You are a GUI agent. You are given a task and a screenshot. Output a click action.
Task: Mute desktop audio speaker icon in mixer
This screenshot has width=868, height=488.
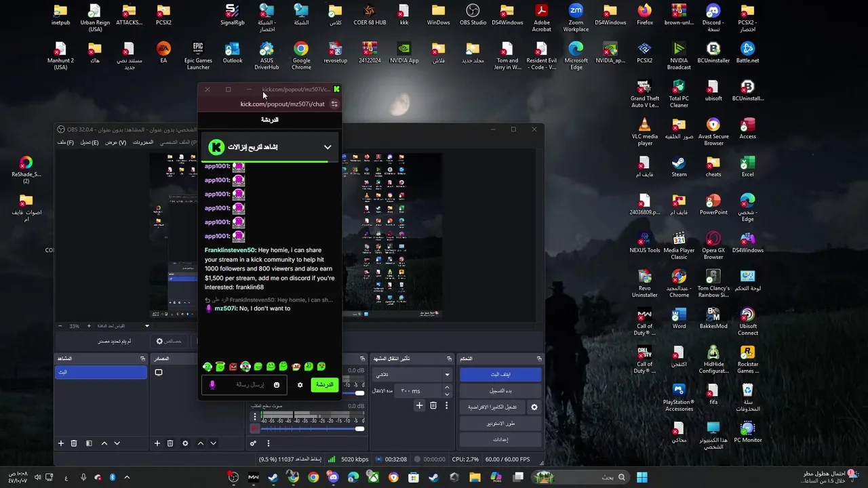[x=255, y=428]
